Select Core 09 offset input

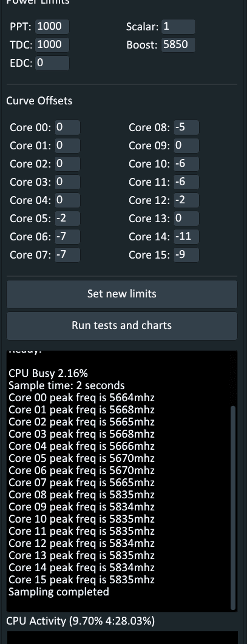186,146
